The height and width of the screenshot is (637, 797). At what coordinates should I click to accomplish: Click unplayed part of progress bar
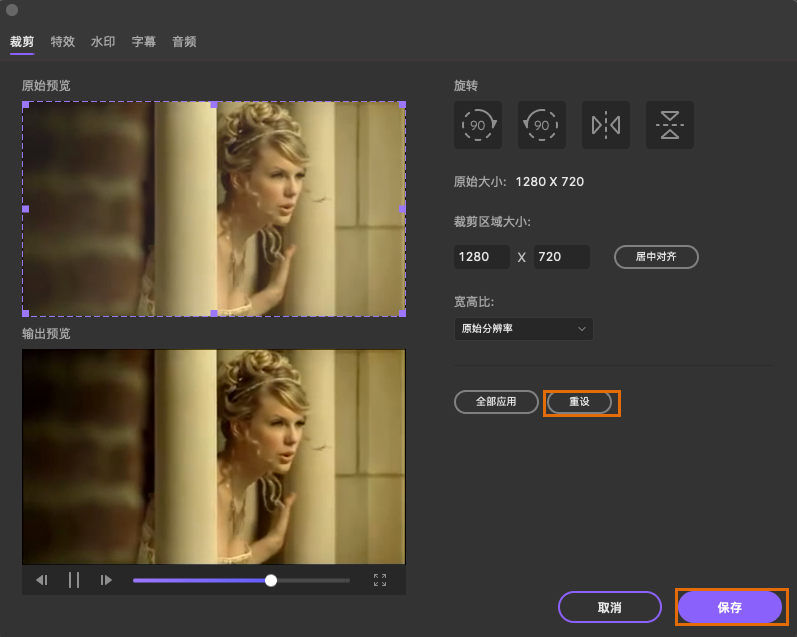click(313, 580)
